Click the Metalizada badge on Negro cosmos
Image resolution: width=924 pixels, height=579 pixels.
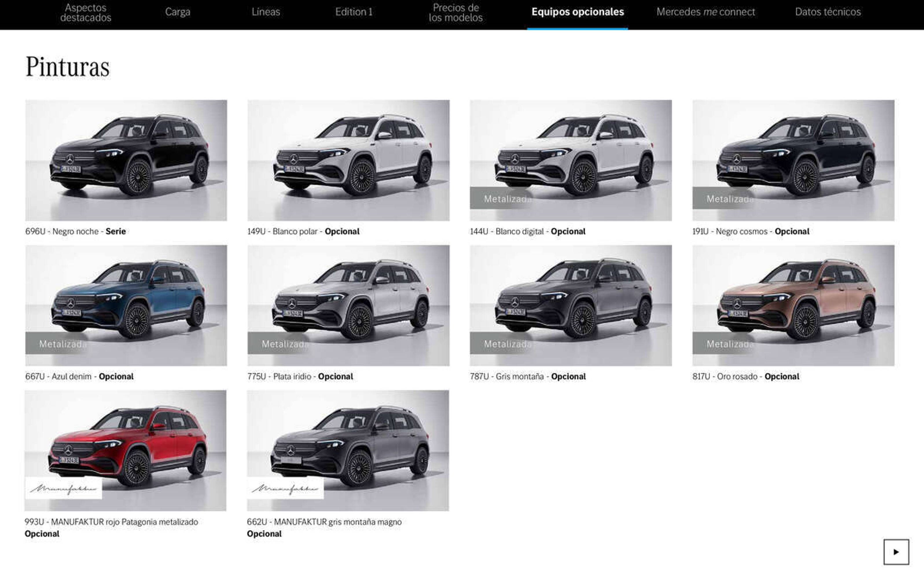tap(724, 198)
